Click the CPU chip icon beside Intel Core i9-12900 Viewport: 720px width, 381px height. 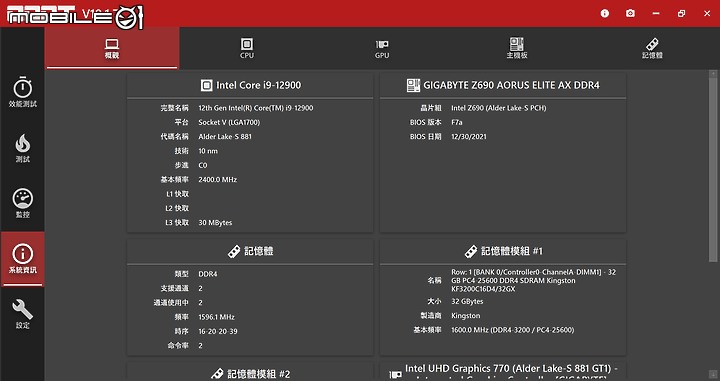(x=207, y=85)
